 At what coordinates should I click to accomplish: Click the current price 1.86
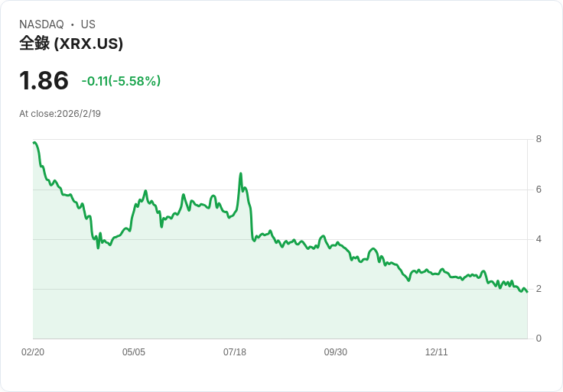point(44,80)
